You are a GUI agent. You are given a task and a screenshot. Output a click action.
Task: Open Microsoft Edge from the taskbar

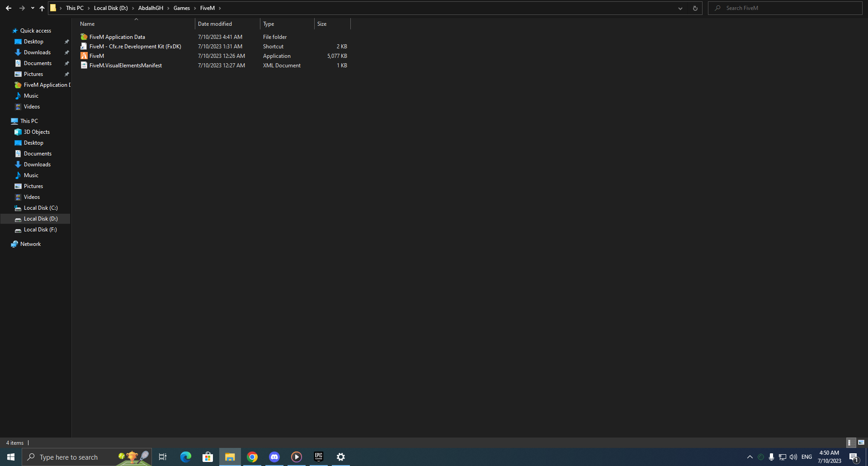point(185,457)
